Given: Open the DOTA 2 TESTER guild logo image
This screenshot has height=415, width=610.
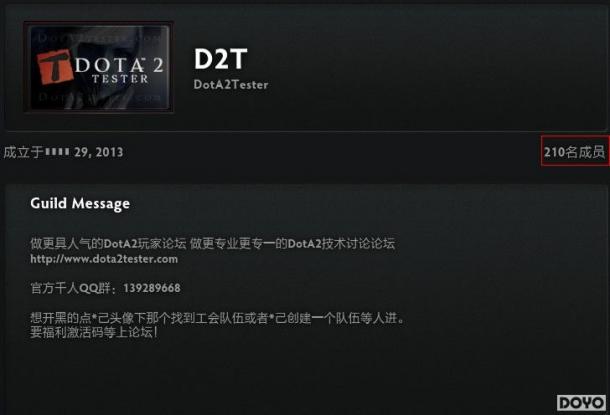Looking at the screenshot, I should [x=99, y=67].
